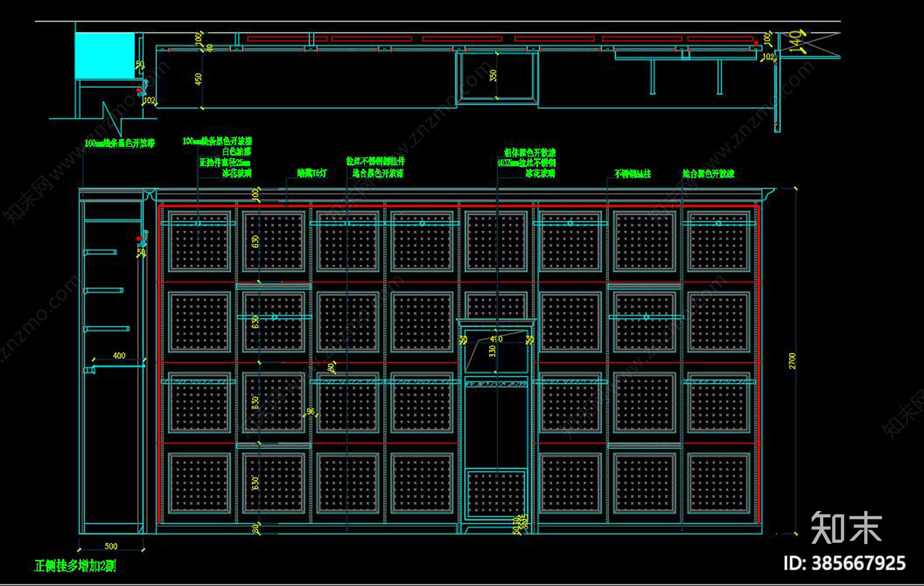
Task: Select the "96" dimension text
Action: click(x=310, y=412)
